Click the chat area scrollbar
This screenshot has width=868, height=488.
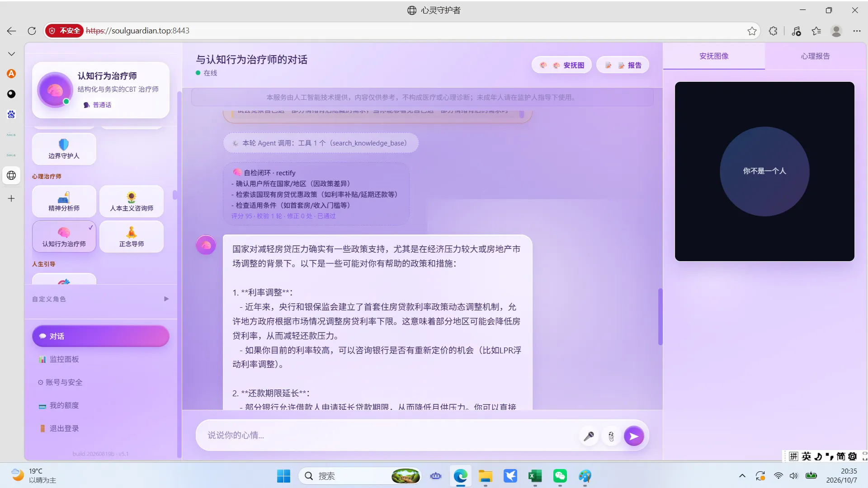click(660, 316)
